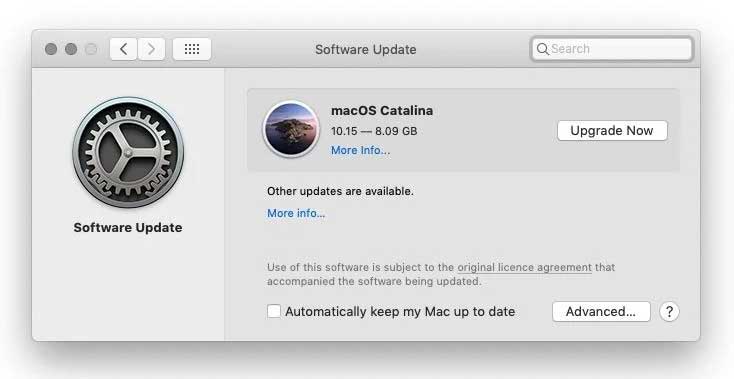The width and height of the screenshot is (734, 379).
Task: Go forward with the right chevron button
Action: tap(151, 49)
